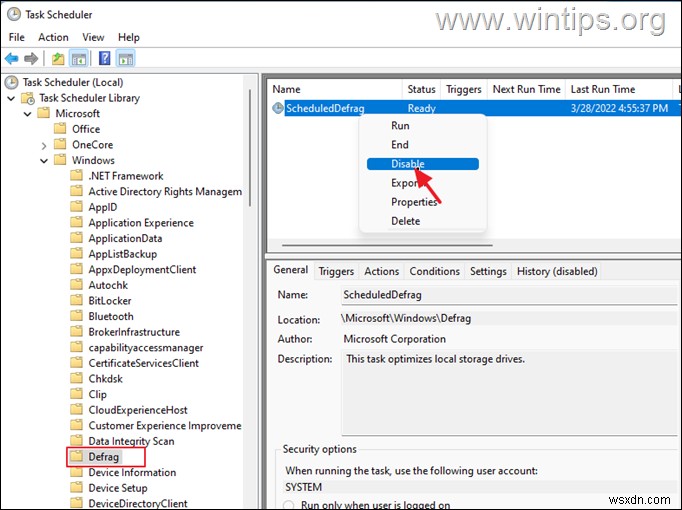The image size is (682, 510).
Task: Choose Disable from the context menu
Action: (x=422, y=164)
